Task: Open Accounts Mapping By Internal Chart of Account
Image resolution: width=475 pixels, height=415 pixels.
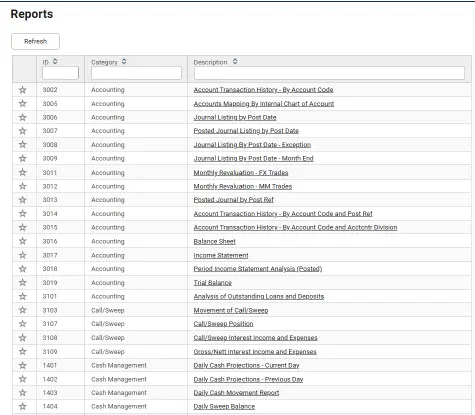Action: pyautogui.click(x=264, y=104)
